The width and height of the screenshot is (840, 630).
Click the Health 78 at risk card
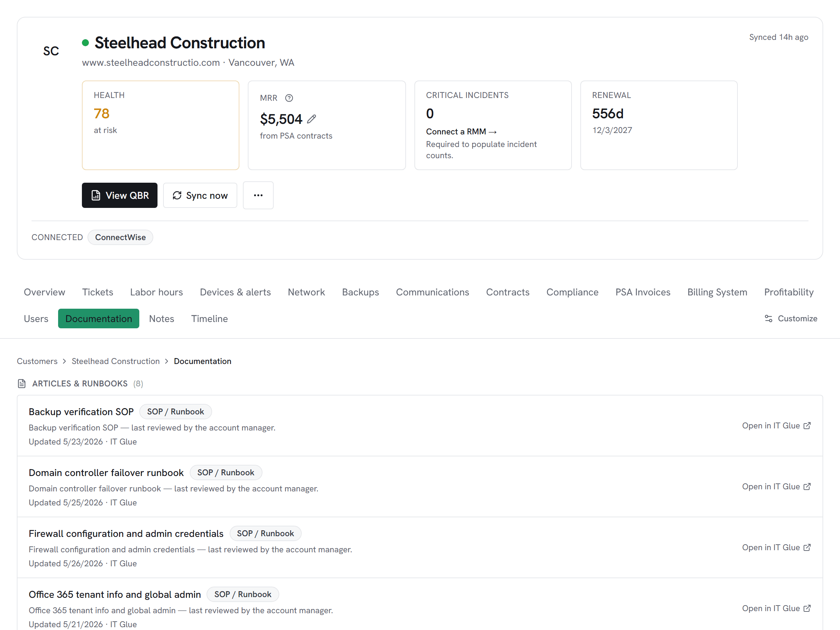coord(161,125)
